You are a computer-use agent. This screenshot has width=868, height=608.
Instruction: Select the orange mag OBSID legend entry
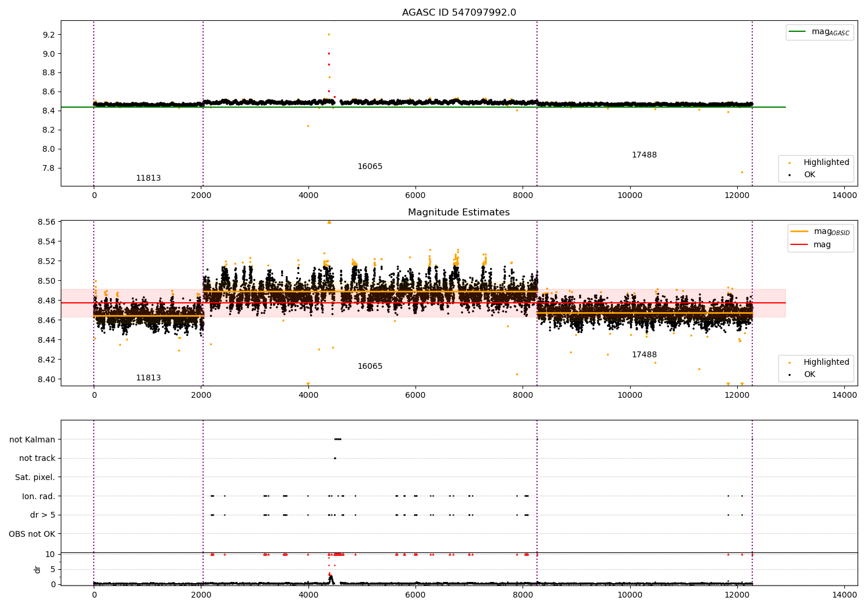pyautogui.click(x=821, y=232)
